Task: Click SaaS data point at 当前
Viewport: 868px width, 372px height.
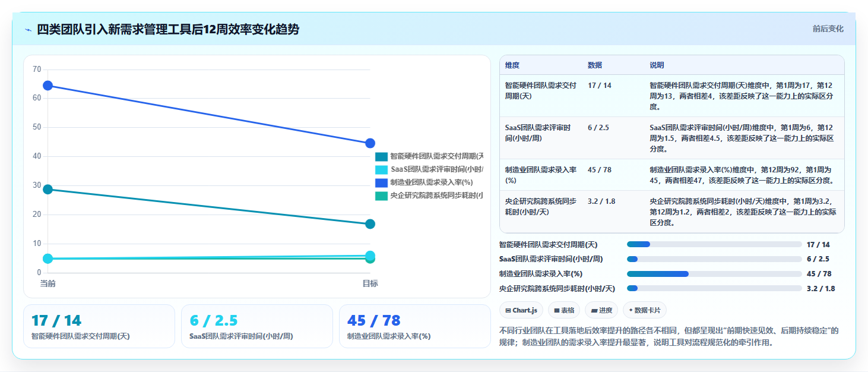Action: [x=48, y=258]
